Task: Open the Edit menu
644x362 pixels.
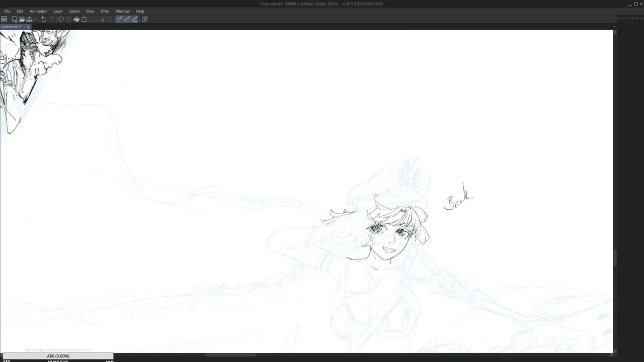Action: tap(20, 11)
